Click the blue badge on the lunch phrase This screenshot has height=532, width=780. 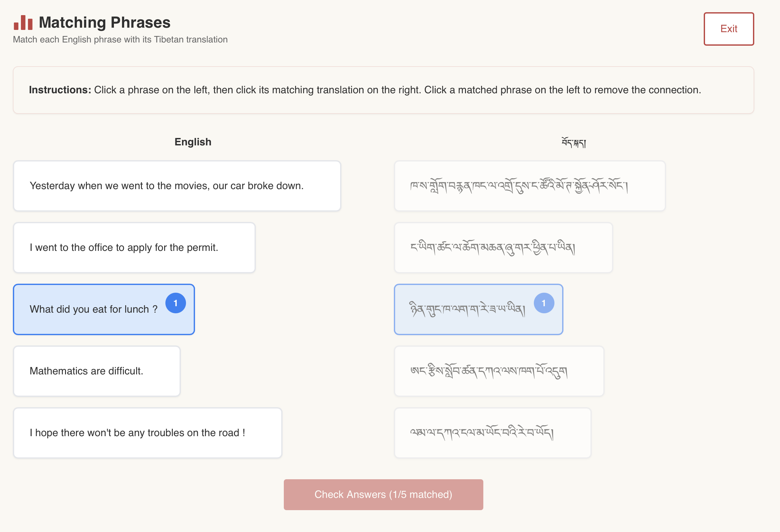pyautogui.click(x=176, y=303)
